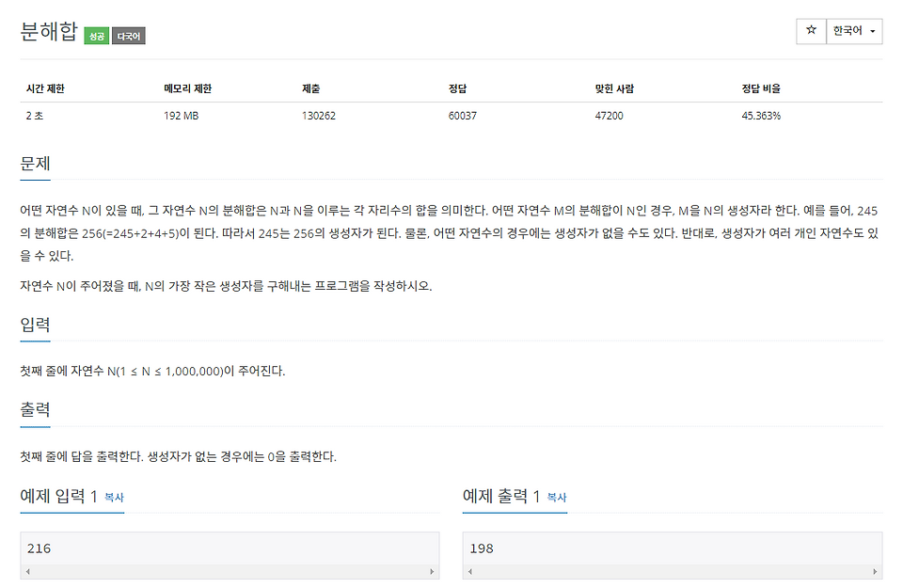Screen dimensions: 903x588
Task: Click the green 성공 badge
Action: (96, 36)
